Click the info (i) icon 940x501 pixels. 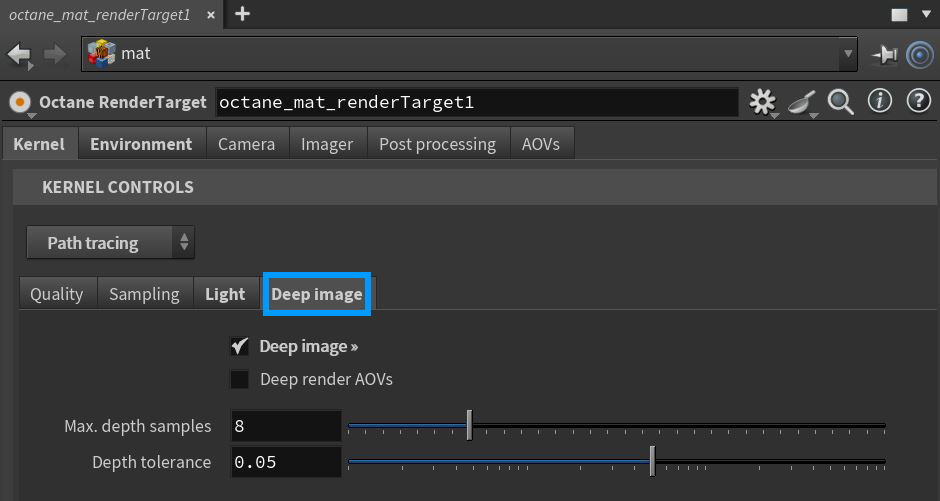tap(880, 102)
